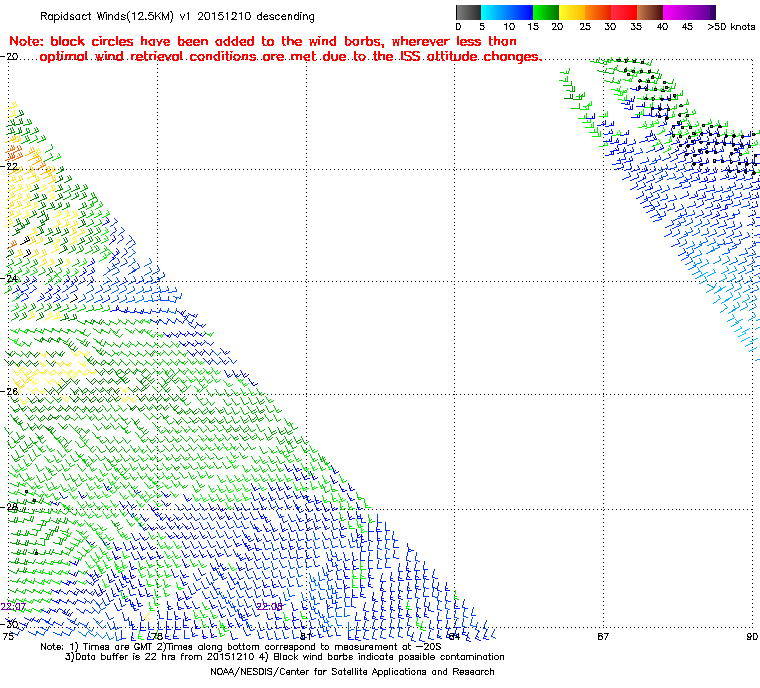Click the '25' label under color scale
Viewport: 760px width, 688px height.
[x=586, y=27]
